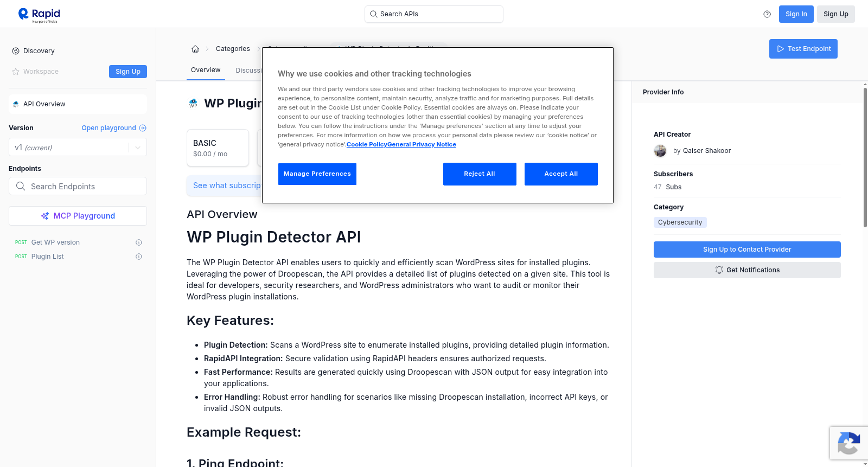
Task: Click See what subscription plans link
Action: coord(227,185)
